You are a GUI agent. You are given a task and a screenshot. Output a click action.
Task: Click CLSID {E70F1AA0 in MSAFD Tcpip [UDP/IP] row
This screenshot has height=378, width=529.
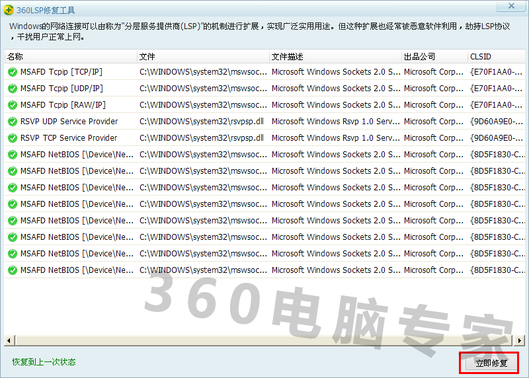coord(496,88)
